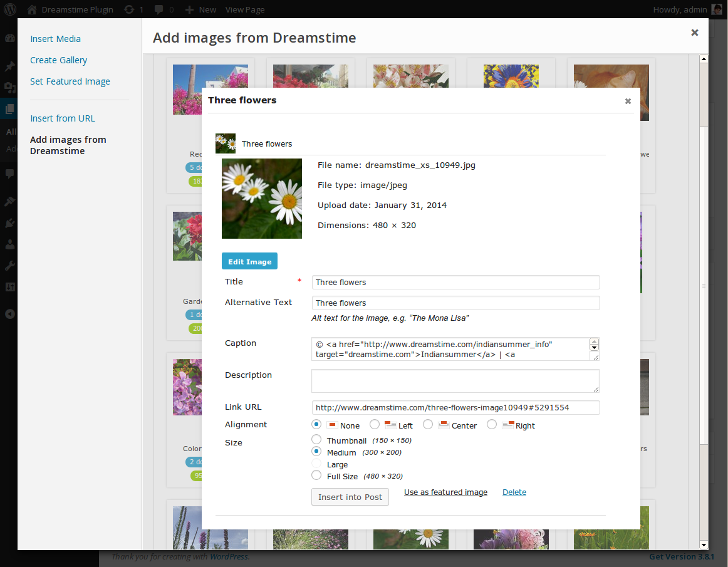Open Insert from URL section

click(63, 118)
